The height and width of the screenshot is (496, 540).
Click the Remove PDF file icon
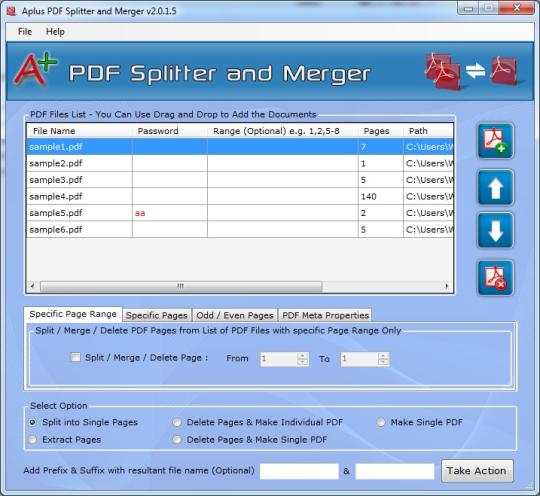(x=495, y=278)
